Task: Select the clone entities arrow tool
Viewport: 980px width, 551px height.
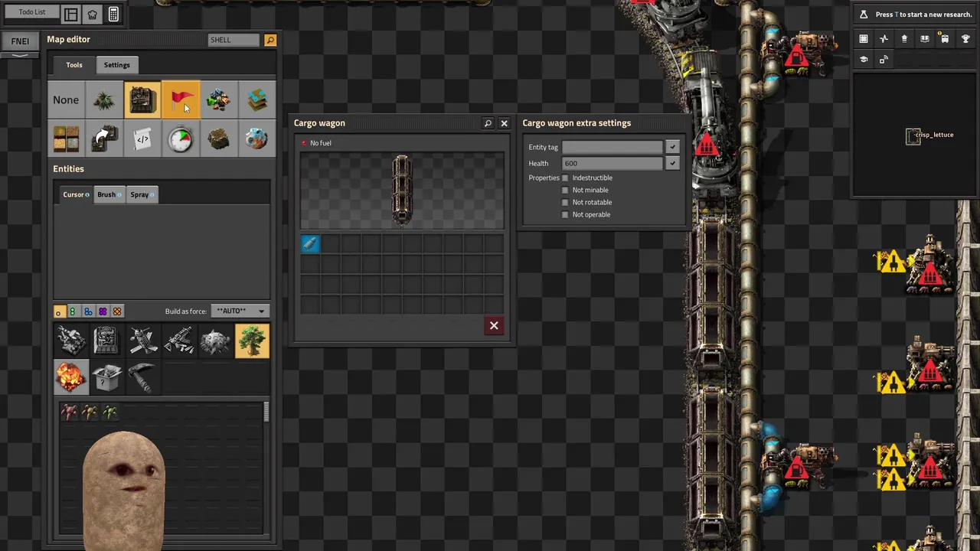Action: point(104,139)
